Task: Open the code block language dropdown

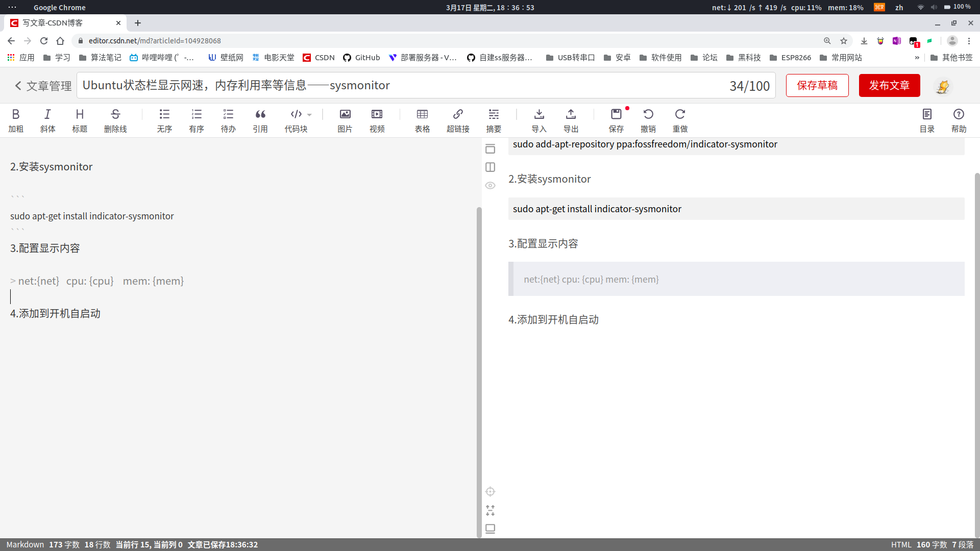Action: [309, 114]
